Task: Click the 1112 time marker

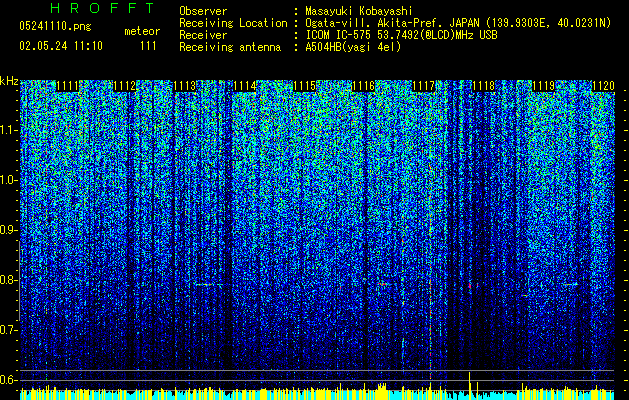Action: point(125,86)
